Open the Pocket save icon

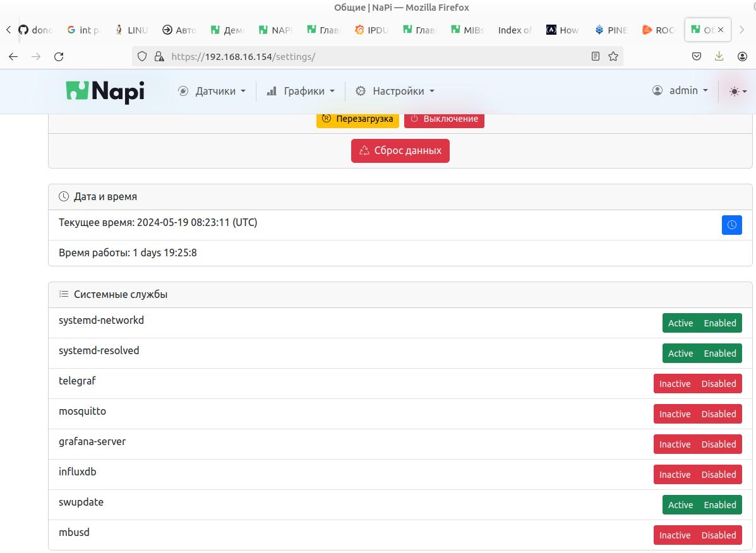tap(697, 56)
